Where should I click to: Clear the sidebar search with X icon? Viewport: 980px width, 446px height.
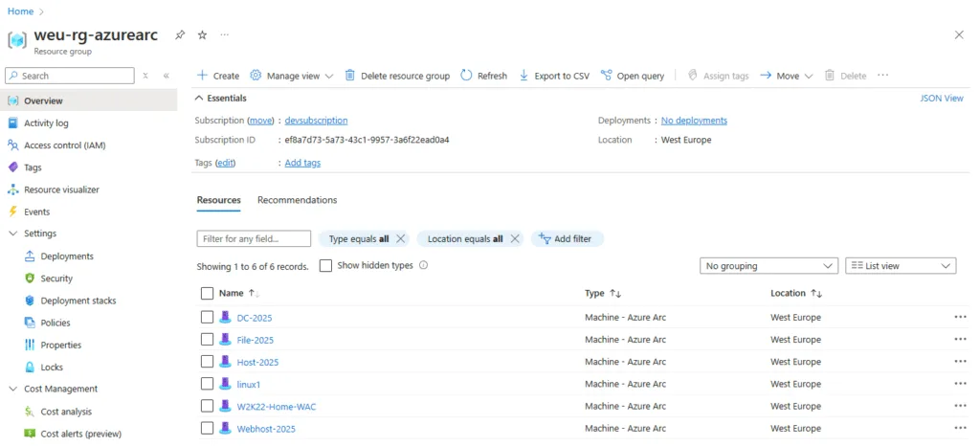pos(145,76)
